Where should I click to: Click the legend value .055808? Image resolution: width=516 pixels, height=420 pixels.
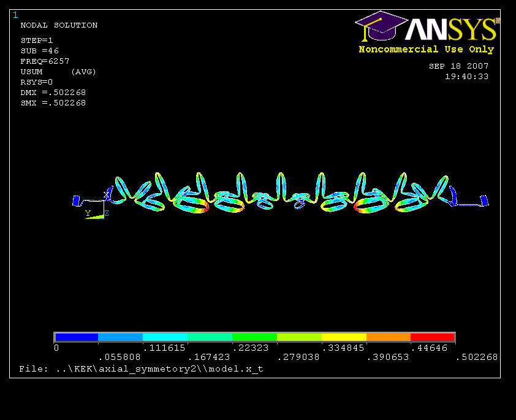click(x=120, y=357)
